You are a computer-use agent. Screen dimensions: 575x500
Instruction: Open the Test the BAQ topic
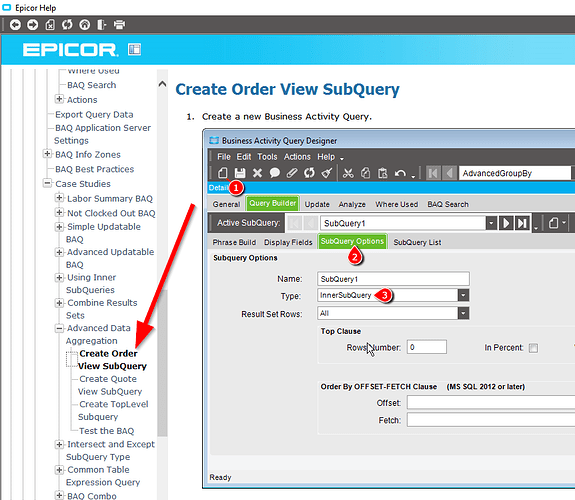(106, 431)
